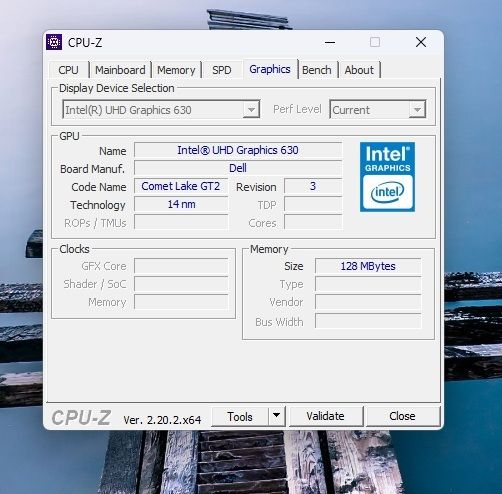Expand the Perf Level dropdown
The image size is (502, 494).
click(378, 109)
